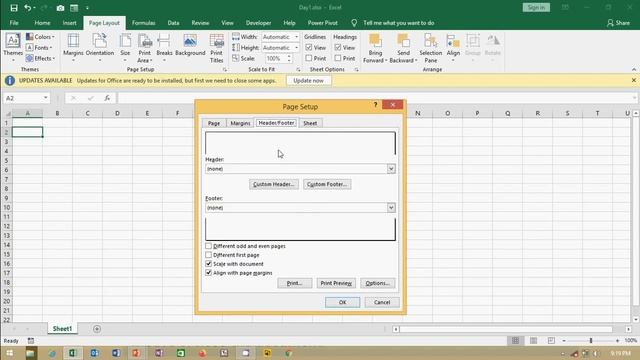This screenshot has height=360, width=640.
Task: Click the Print Titles button
Action: point(216,48)
